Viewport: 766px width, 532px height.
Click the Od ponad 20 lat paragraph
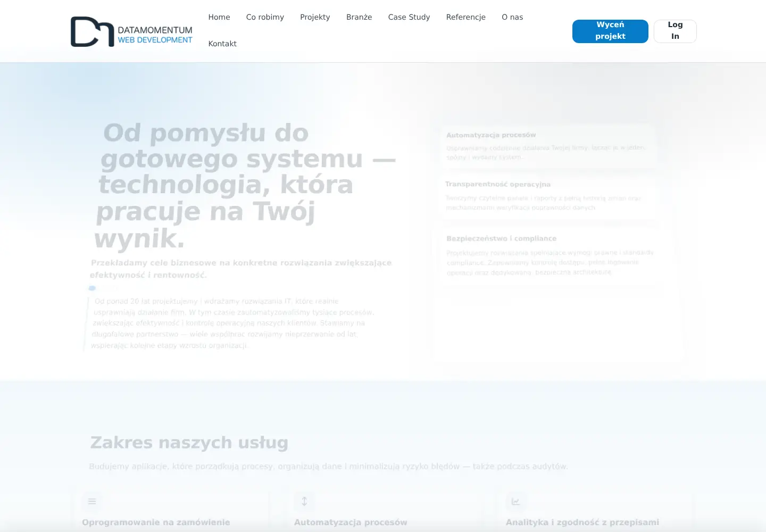(x=232, y=323)
